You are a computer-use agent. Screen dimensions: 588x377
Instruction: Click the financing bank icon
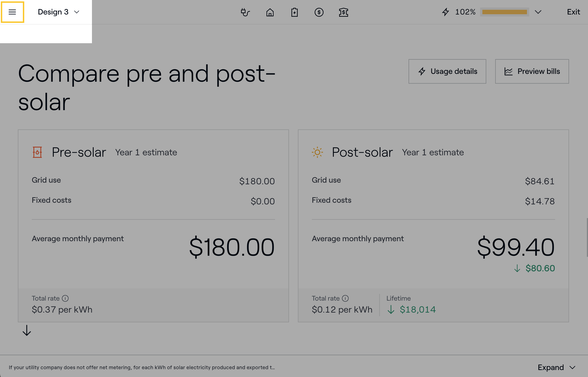click(x=343, y=12)
